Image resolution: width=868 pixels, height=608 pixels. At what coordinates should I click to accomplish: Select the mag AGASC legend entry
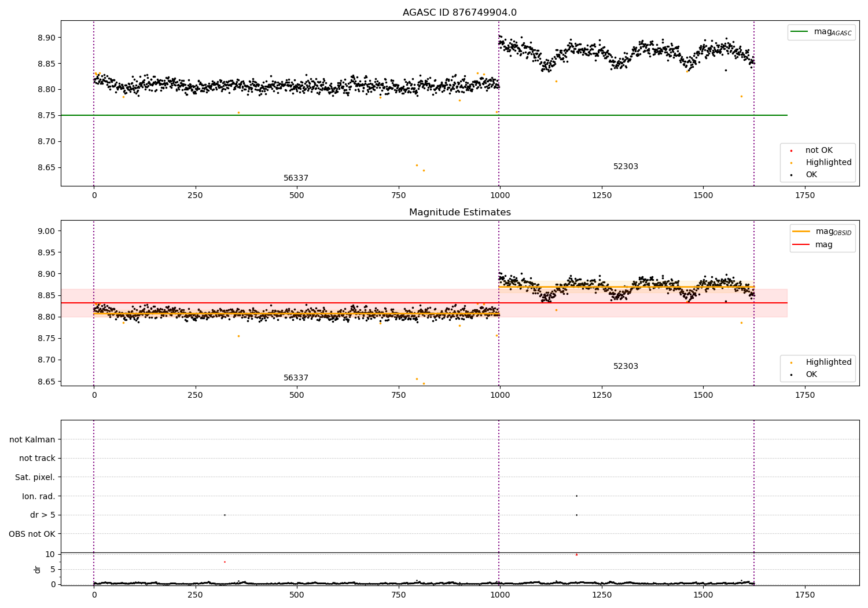tap(821, 32)
